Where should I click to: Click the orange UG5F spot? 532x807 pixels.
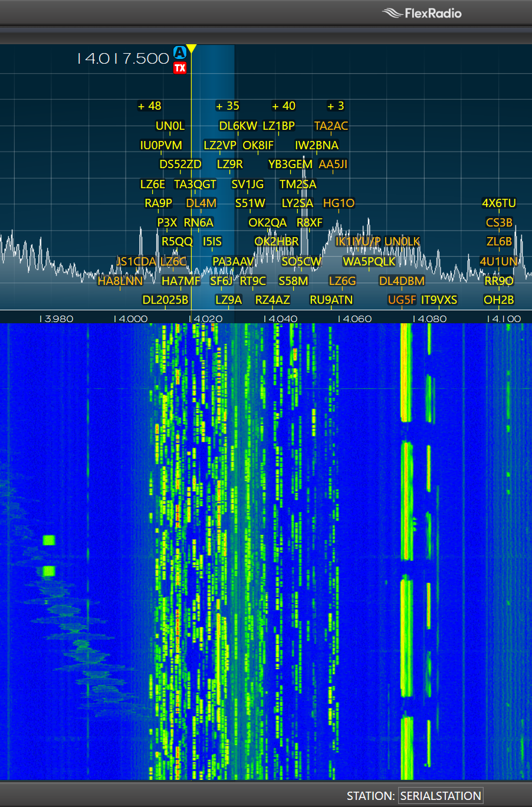coord(402,300)
